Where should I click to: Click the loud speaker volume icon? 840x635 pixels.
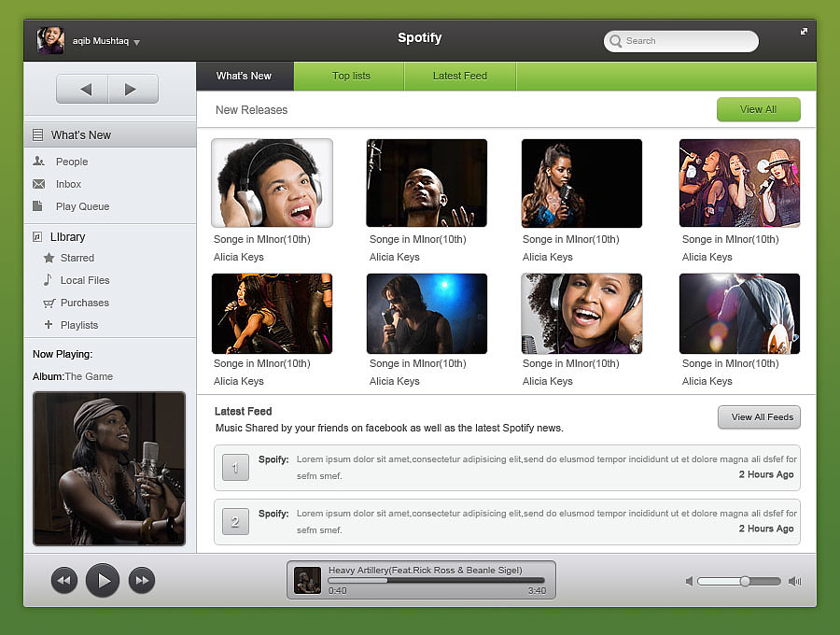[794, 581]
